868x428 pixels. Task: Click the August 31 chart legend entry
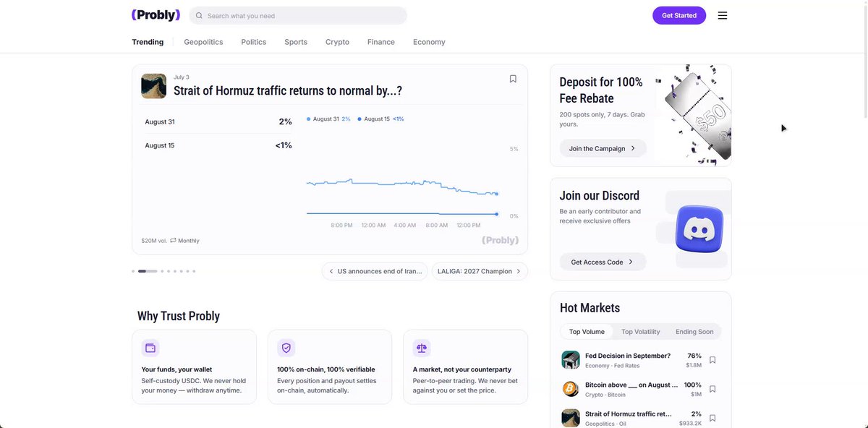328,119
